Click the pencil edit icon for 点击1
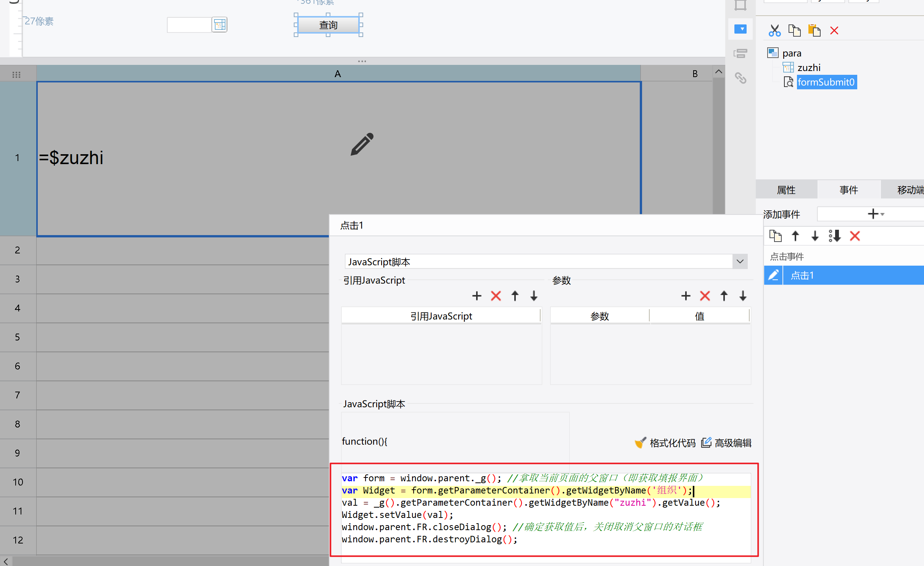924x566 pixels. [x=773, y=275]
